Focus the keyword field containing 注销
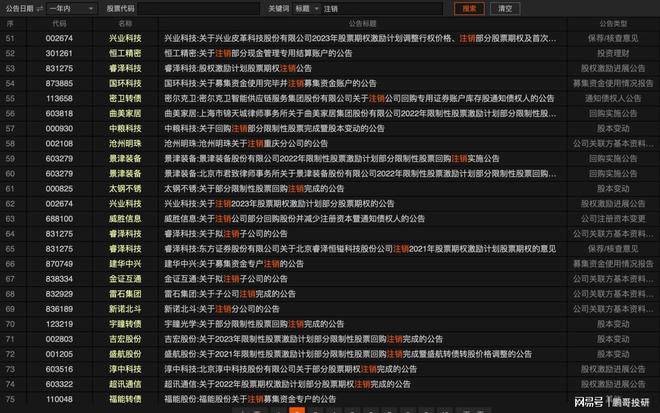This screenshot has height=413, width=660. click(x=381, y=8)
